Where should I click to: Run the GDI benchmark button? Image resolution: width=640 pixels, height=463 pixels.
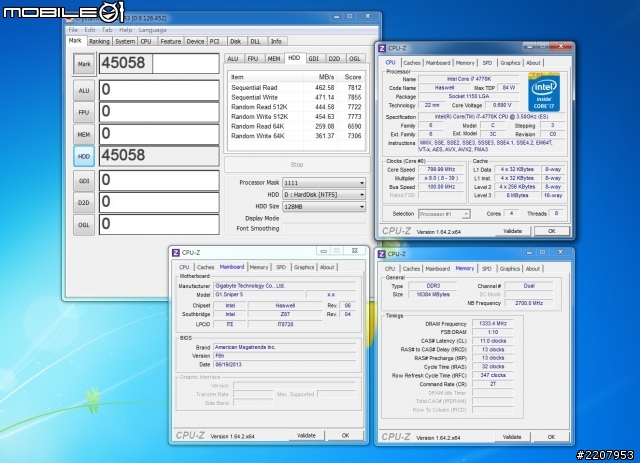pyautogui.click(x=84, y=181)
